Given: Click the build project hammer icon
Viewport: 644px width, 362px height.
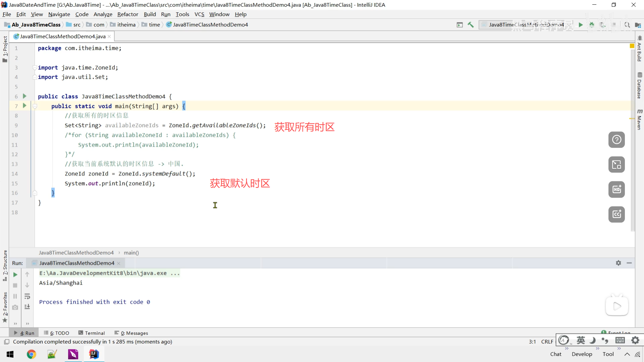Looking at the screenshot, I should point(471,25).
